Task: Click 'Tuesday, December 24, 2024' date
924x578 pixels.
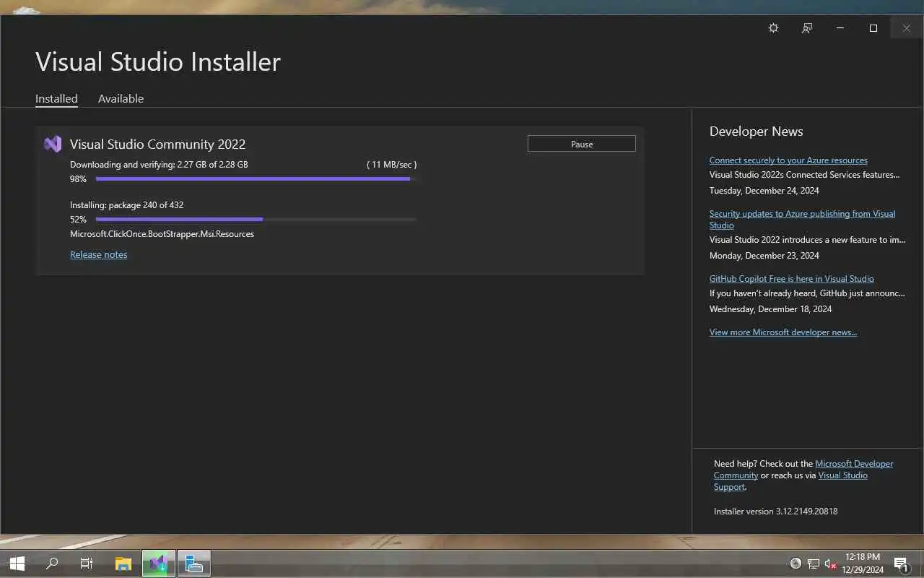Action: click(x=764, y=191)
